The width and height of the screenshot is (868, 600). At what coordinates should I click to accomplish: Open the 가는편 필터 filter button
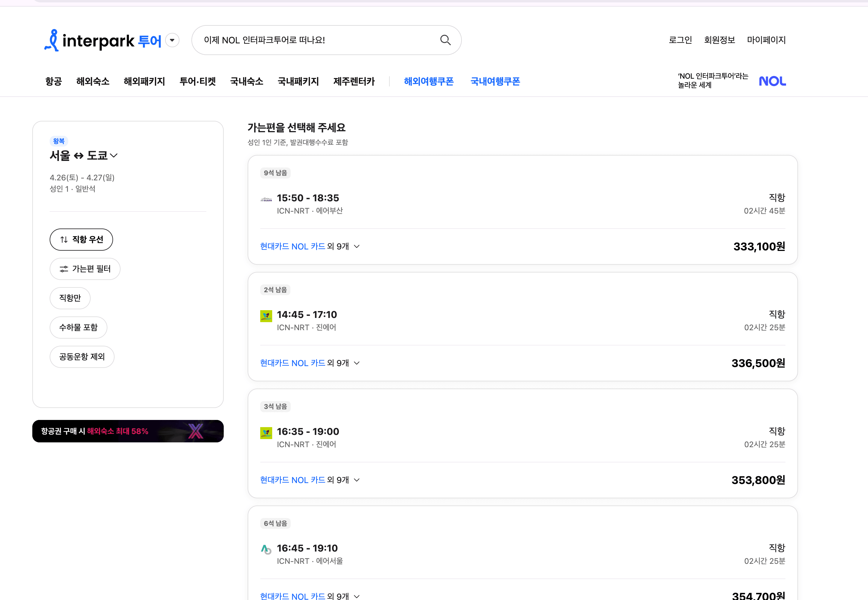click(x=85, y=269)
